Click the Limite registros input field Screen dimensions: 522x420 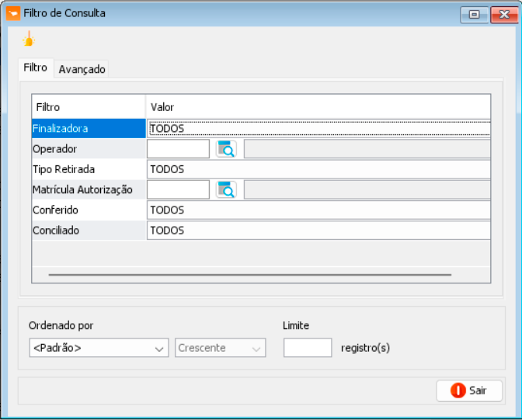[x=308, y=348]
